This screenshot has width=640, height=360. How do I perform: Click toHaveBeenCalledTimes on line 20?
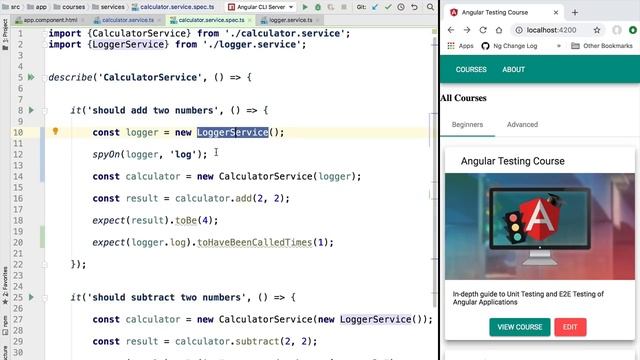[x=255, y=242]
